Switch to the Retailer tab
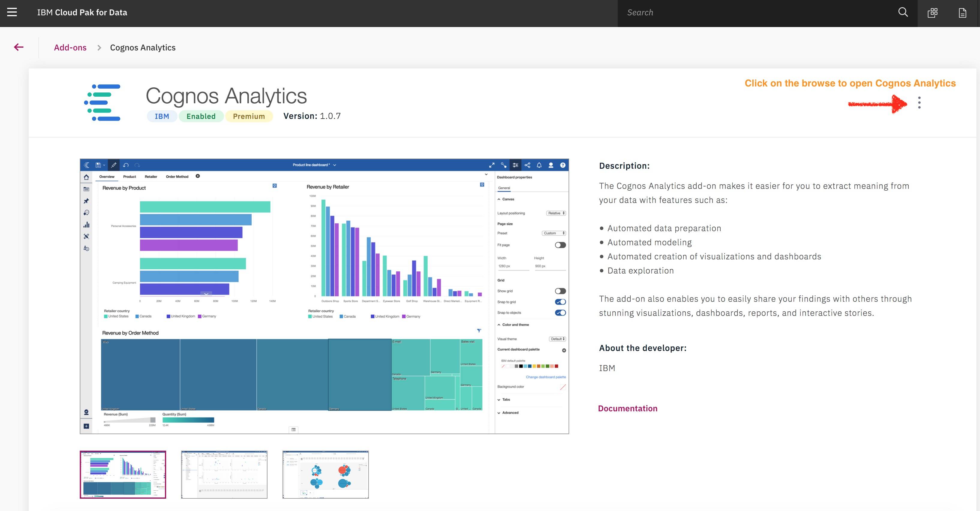Viewport: 980px width, 511px height. pyautogui.click(x=151, y=176)
